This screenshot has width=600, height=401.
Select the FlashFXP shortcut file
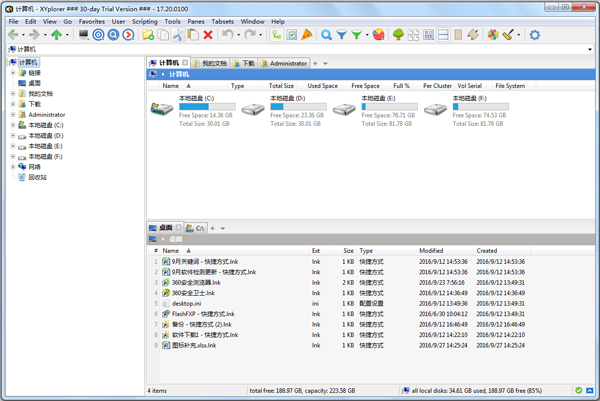click(196, 314)
